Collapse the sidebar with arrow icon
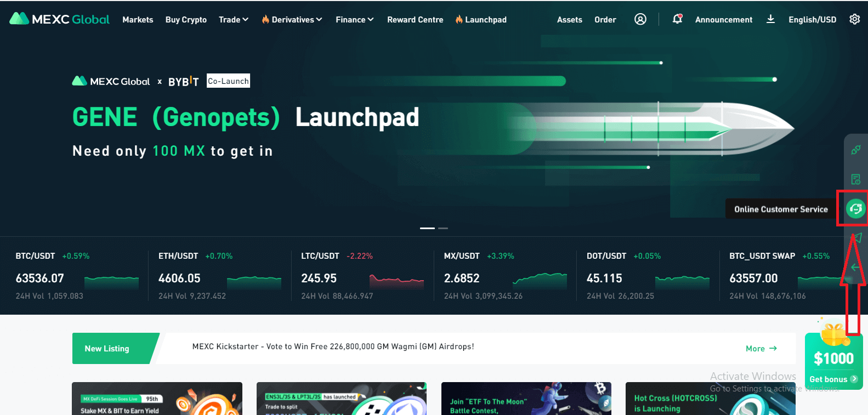868x415 pixels. tap(855, 268)
